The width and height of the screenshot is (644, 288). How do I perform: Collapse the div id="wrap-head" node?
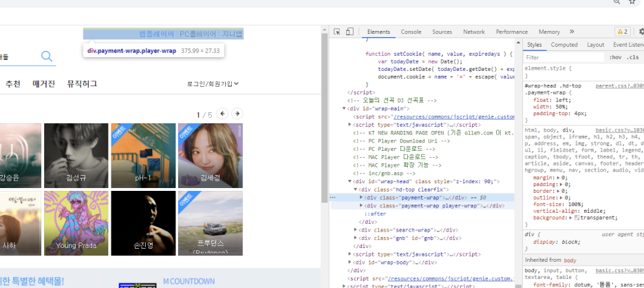pyautogui.click(x=350, y=181)
